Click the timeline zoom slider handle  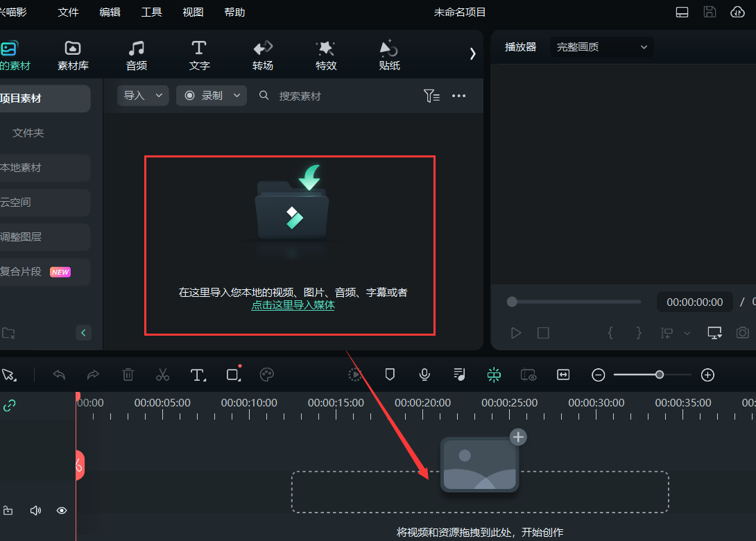coord(660,375)
